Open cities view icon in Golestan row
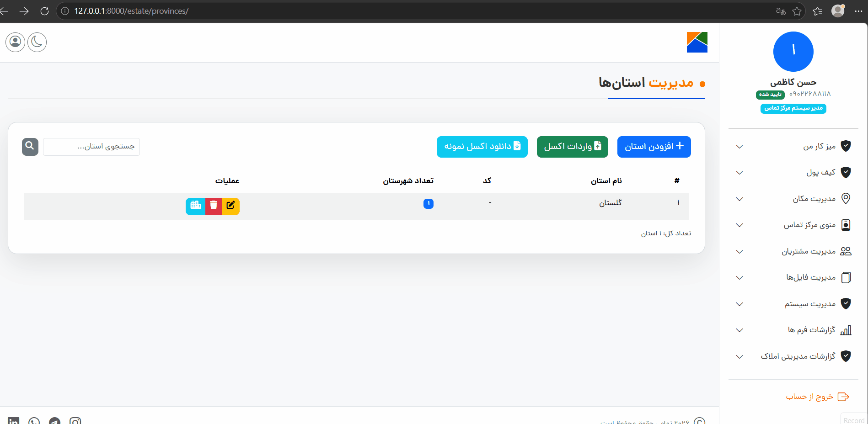868x424 pixels. [x=196, y=206]
